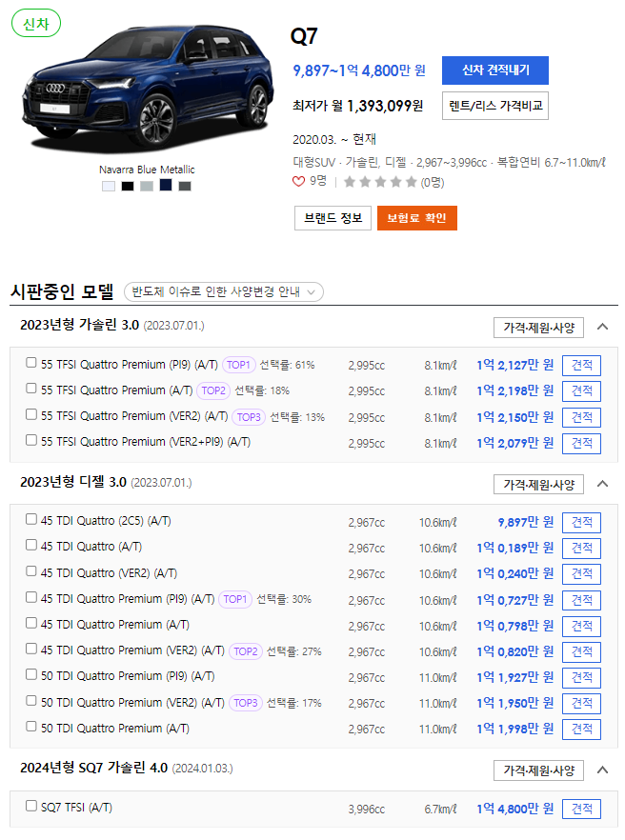Check 50 TDI Quattro Premium (A/T) at 1억 1,998만

click(x=31, y=727)
